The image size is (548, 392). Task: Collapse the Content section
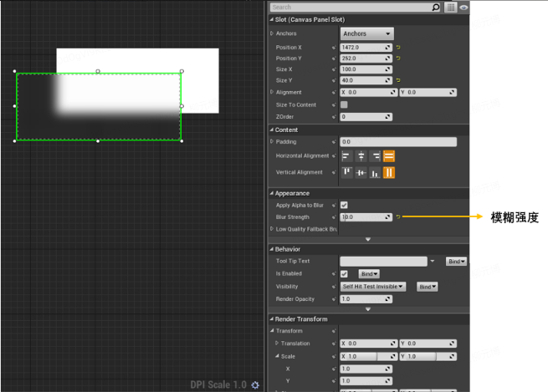pyautogui.click(x=272, y=130)
